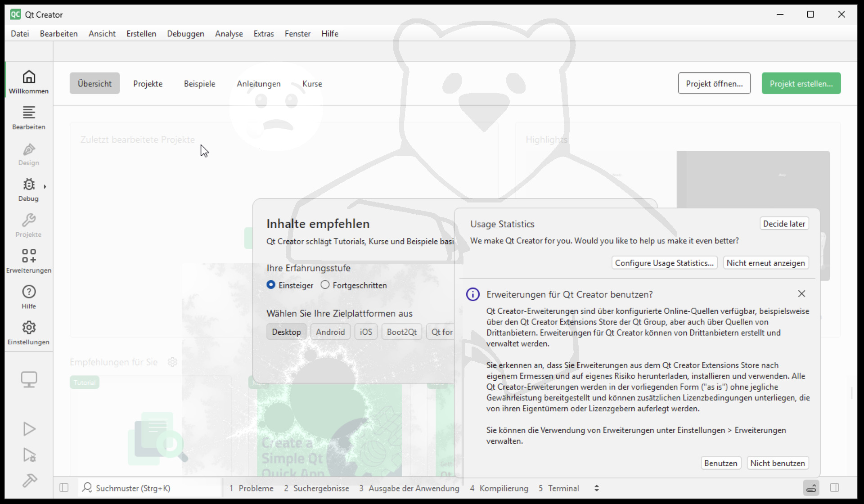This screenshot has width=864, height=504.
Task: Click Nicht erneut anzeigen button
Action: pos(765,263)
